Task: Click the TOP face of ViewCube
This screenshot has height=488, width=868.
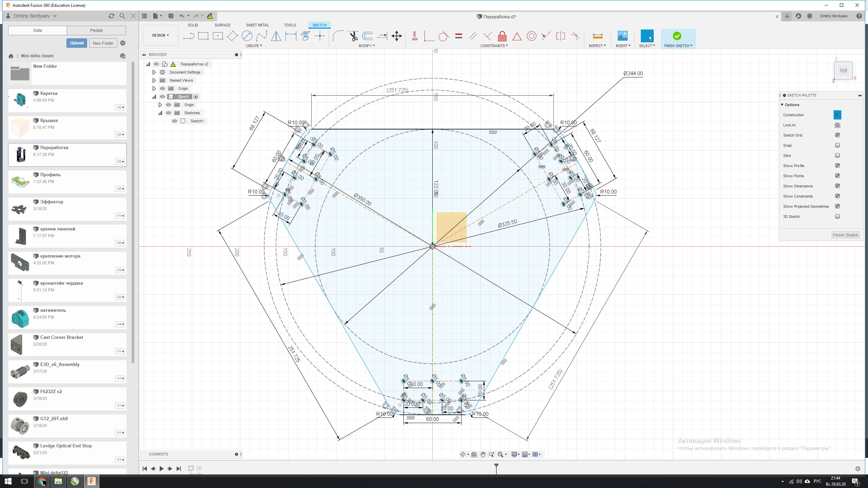Action: (843, 71)
